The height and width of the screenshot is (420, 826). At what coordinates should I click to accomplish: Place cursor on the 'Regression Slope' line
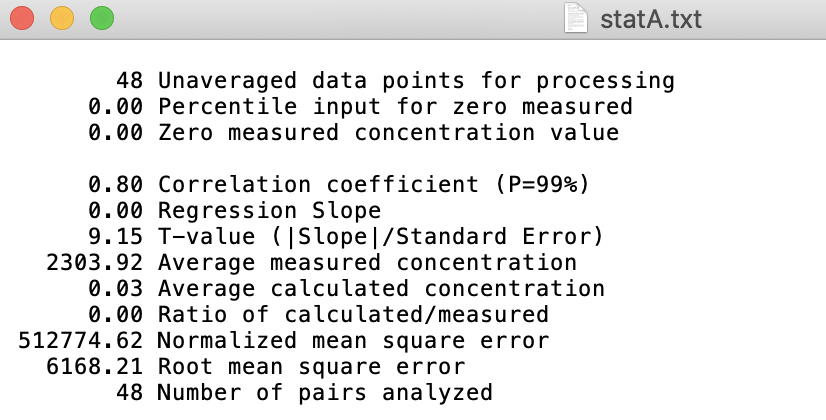point(269,210)
